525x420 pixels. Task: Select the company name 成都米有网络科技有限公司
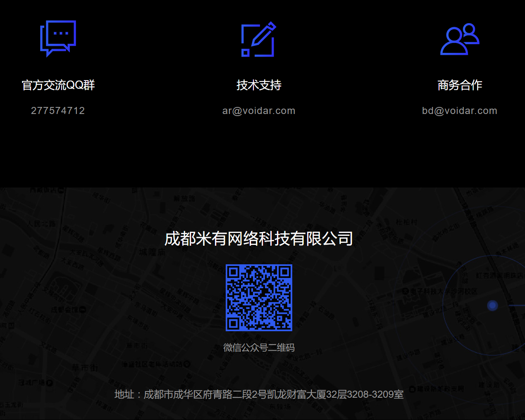[259, 239]
